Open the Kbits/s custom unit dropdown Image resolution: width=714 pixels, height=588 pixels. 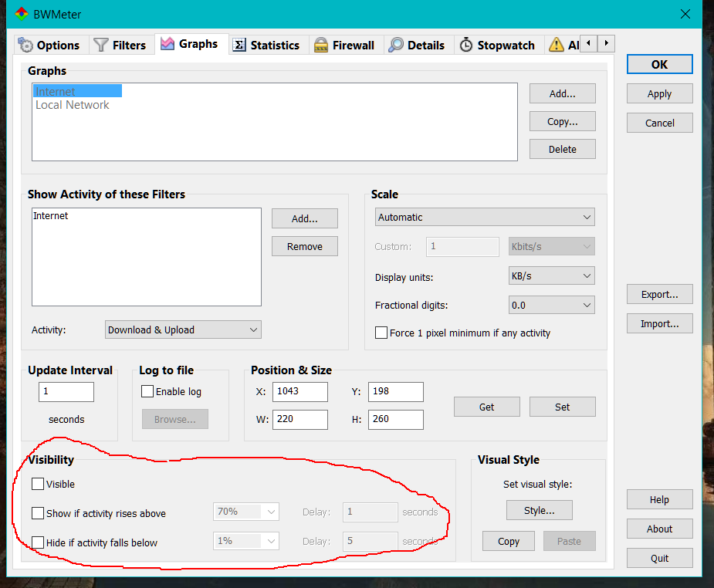coord(551,246)
